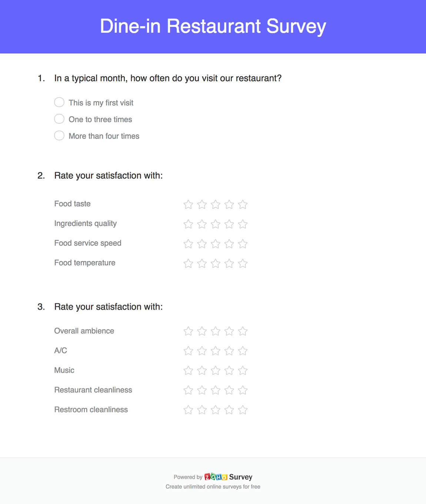
Task: Rate Overall ambience five stars
Action: (x=243, y=331)
